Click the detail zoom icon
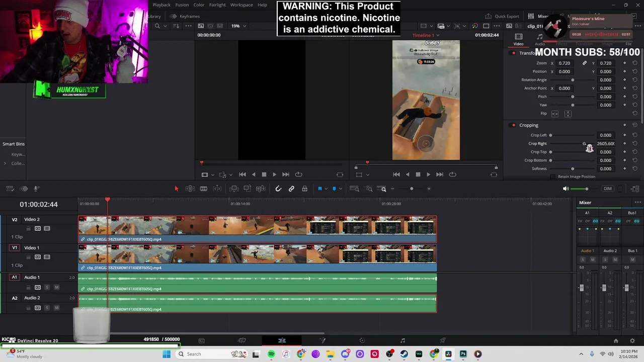Screen dimensions: 644x362 point(369,189)
